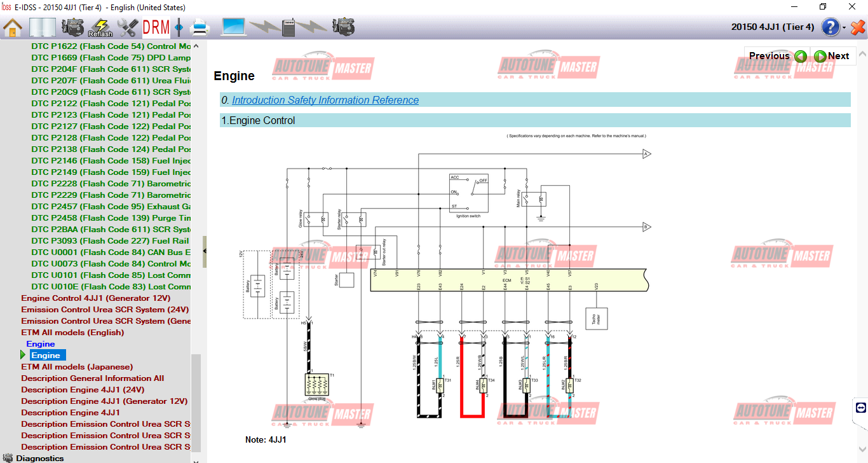
Task: Click the Home toolbar icon
Action: tap(11, 27)
